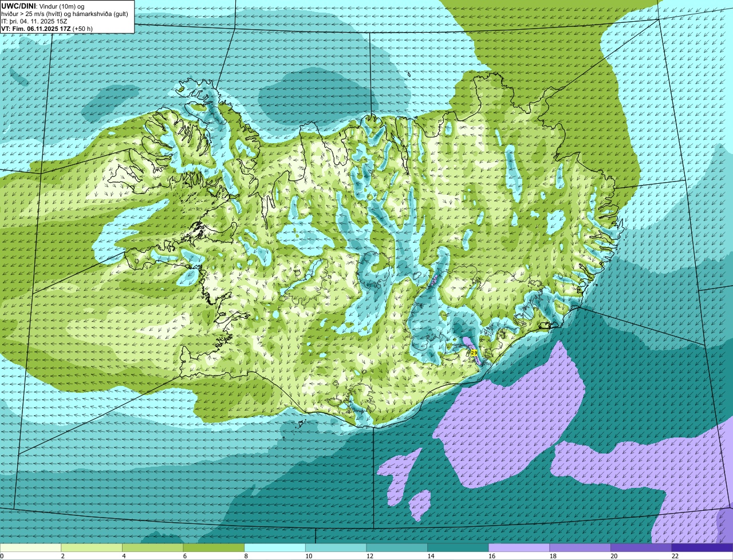Click the 18–20 m/s purple legend swatch
This screenshot has height=560, width=733.
tap(580, 547)
